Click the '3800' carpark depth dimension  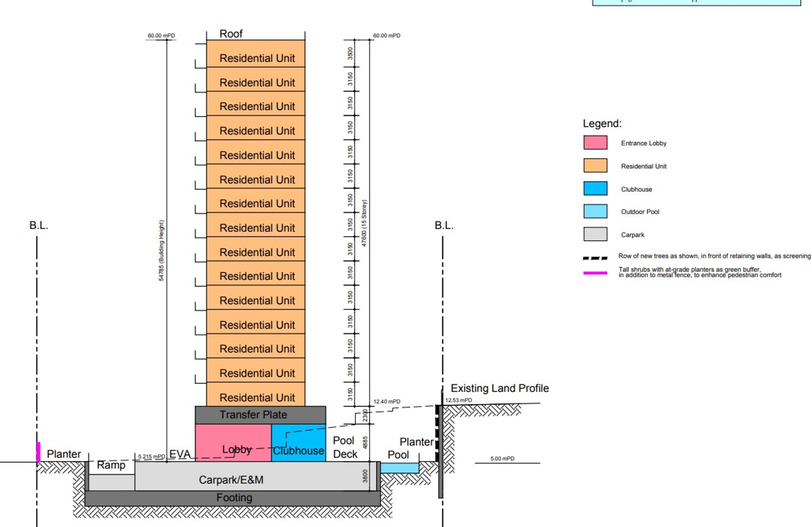pos(365,476)
